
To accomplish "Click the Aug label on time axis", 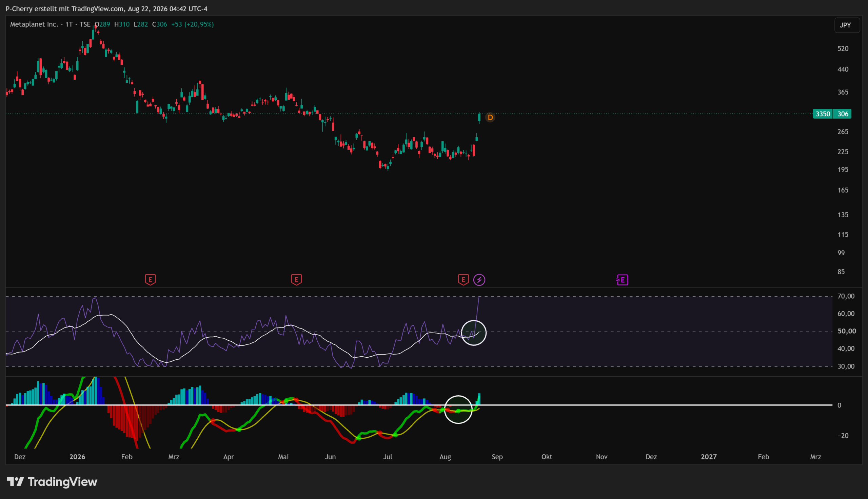I will click(x=445, y=457).
